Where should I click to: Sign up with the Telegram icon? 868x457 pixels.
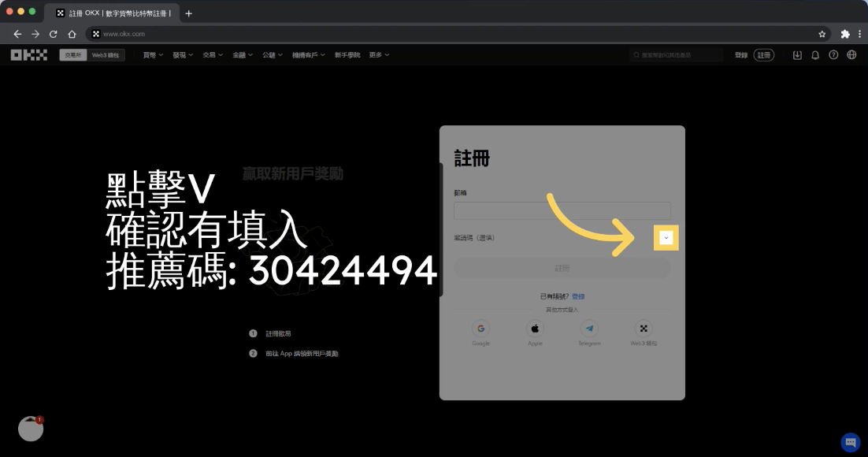point(589,329)
